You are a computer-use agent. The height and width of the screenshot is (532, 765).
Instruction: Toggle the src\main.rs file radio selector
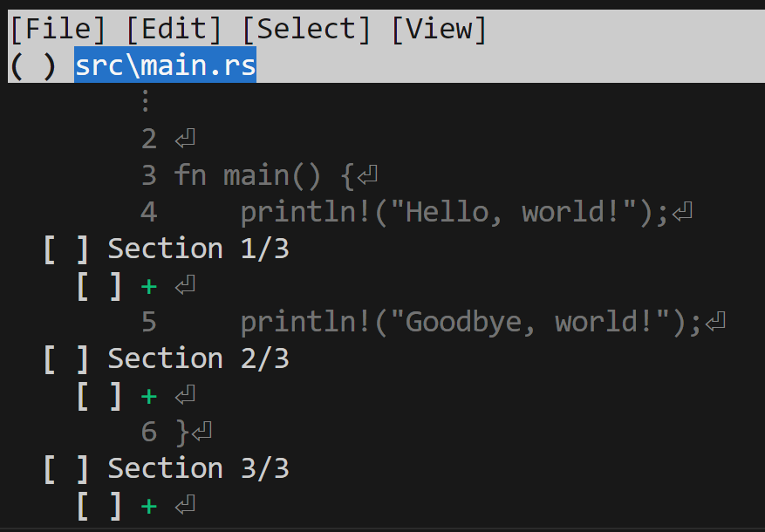coord(32,65)
